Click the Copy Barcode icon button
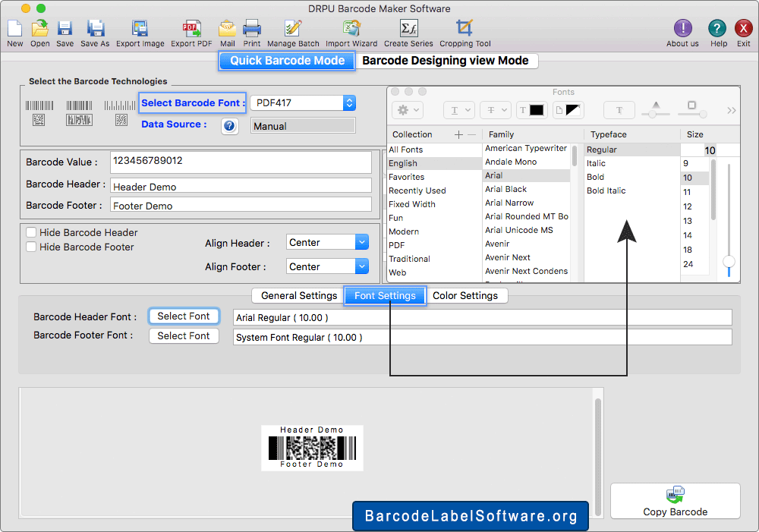Viewport: 759px width, 532px height. click(676, 501)
